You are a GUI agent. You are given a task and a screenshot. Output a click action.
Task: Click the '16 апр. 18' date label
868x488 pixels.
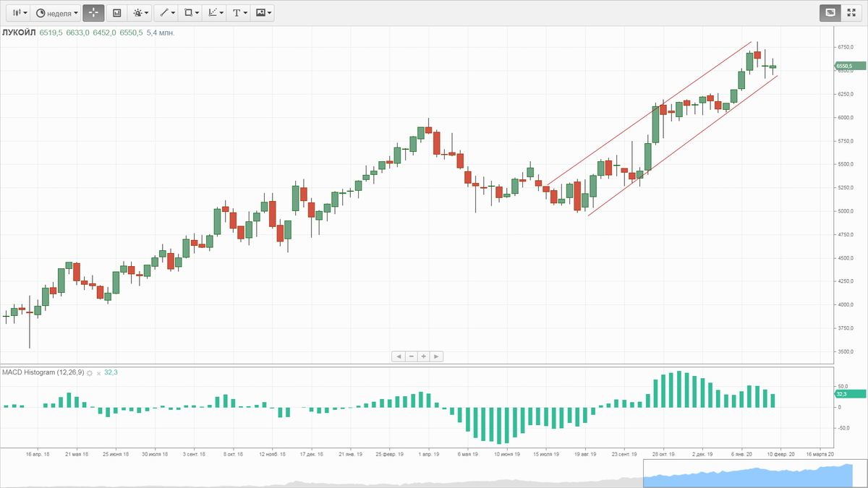38,455
